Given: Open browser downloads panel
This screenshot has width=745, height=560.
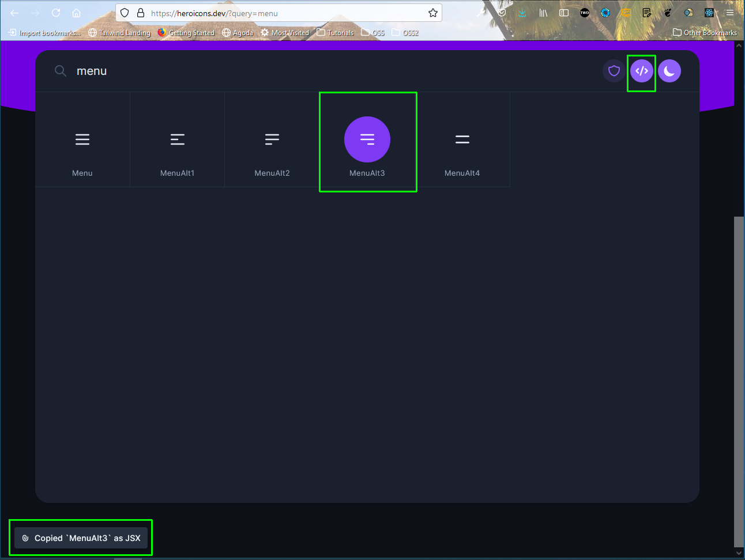Looking at the screenshot, I should point(522,13).
